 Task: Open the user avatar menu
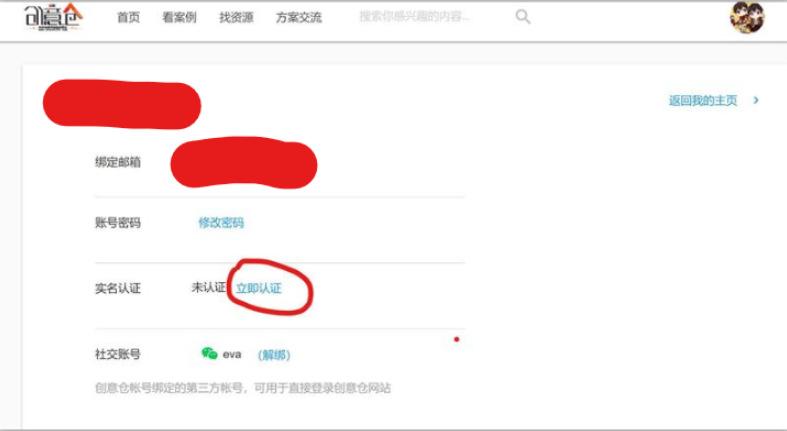[x=747, y=18]
